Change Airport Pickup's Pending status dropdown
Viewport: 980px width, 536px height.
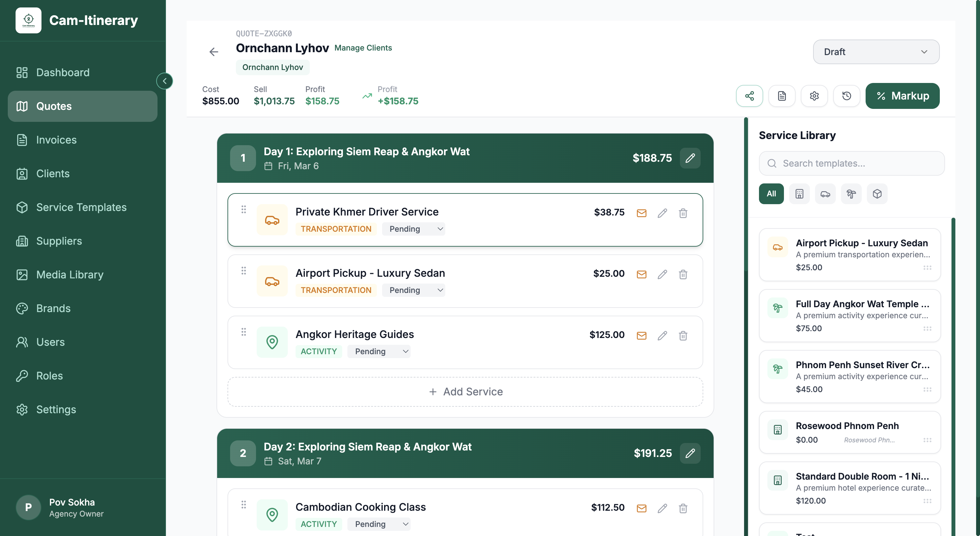click(414, 290)
